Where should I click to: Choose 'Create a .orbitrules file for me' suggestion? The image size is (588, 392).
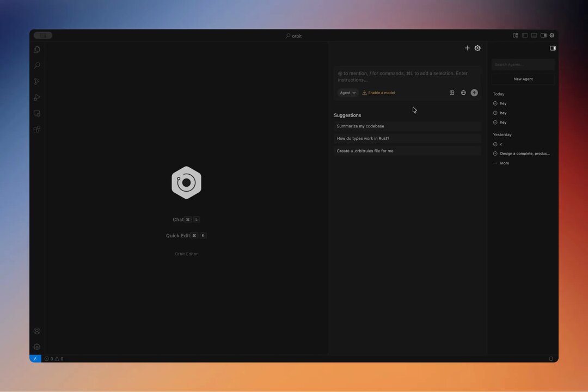click(x=407, y=151)
